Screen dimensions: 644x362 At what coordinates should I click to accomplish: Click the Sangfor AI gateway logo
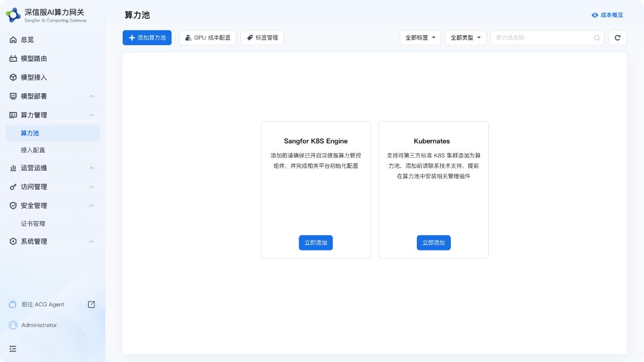(13, 15)
